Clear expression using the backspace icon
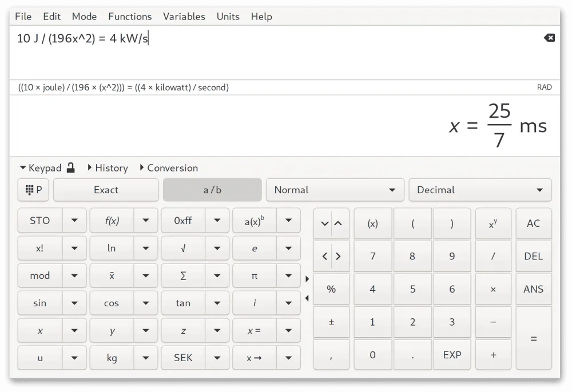This screenshot has height=392, width=572. pyautogui.click(x=549, y=38)
